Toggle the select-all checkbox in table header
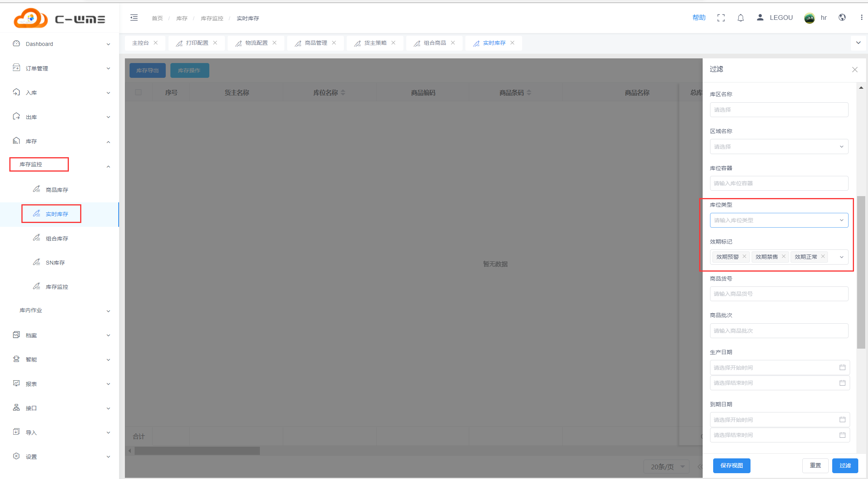Screen dimensions: 868x479 tap(138, 92)
